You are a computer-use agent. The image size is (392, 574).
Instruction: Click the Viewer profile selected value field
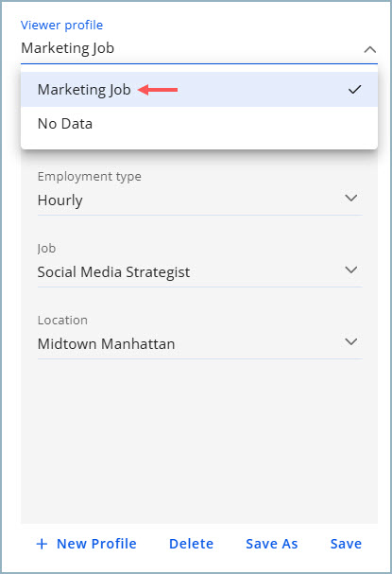[199, 48]
